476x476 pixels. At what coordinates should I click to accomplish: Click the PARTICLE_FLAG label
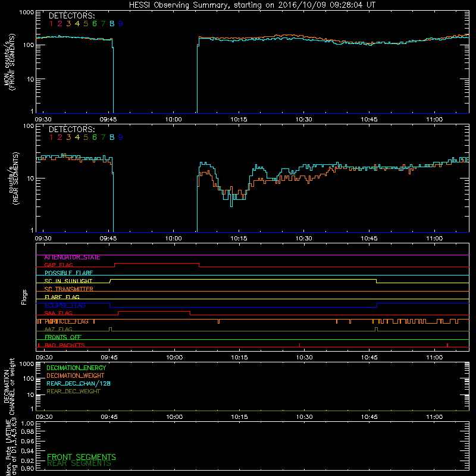pyautogui.click(x=67, y=321)
